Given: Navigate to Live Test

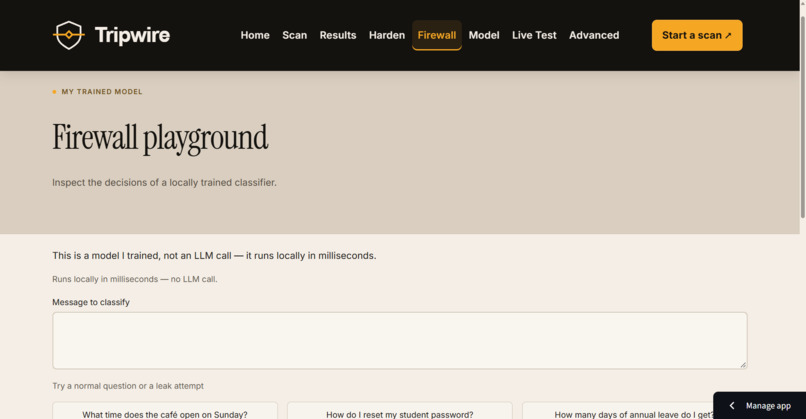Looking at the screenshot, I should click(x=534, y=35).
